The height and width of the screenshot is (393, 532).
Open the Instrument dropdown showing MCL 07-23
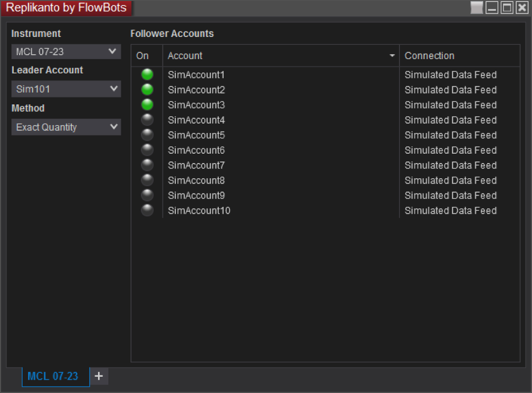[66, 52]
